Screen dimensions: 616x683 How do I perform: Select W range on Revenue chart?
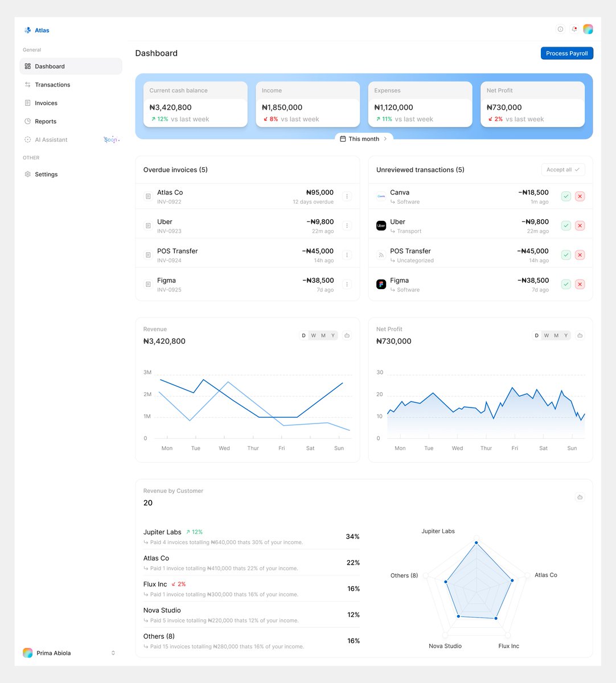313,335
